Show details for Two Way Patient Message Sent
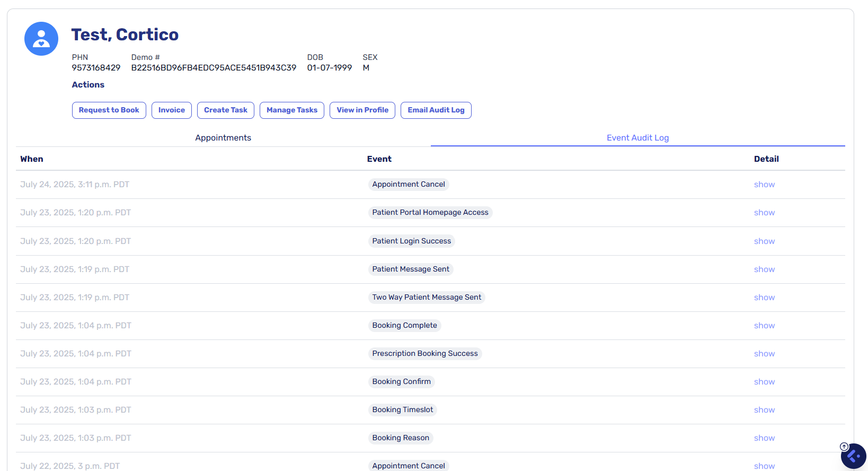The height and width of the screenshot is (471, 868). click(764, 298)
